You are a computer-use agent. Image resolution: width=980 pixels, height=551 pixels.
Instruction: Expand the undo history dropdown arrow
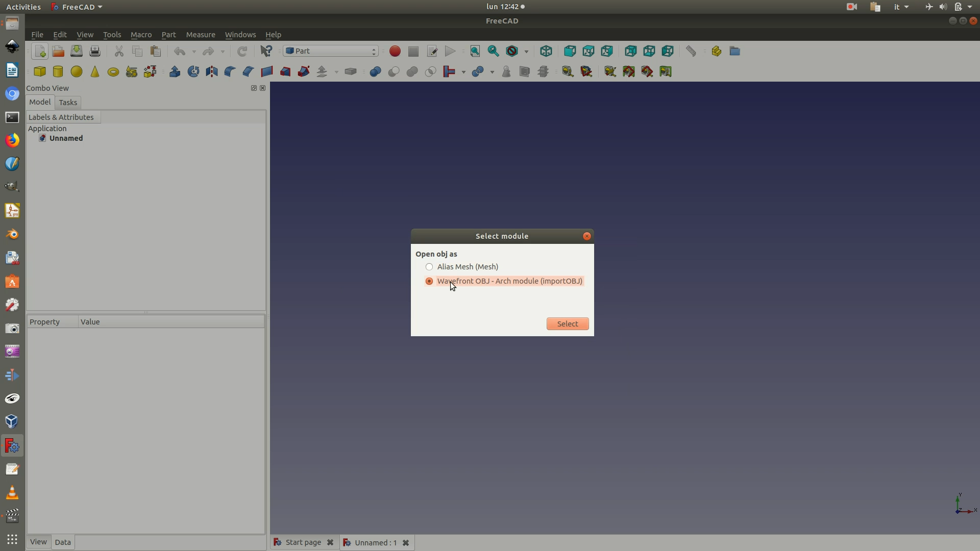(x=194, y=52)
